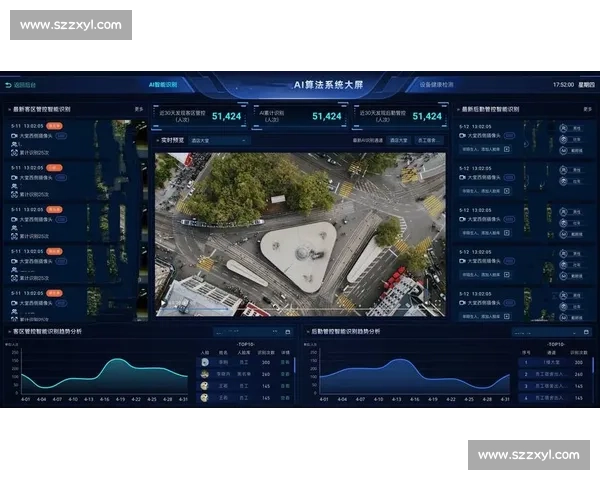Click the AI累计识别 51,424 stat card

[x=300, y=116]
